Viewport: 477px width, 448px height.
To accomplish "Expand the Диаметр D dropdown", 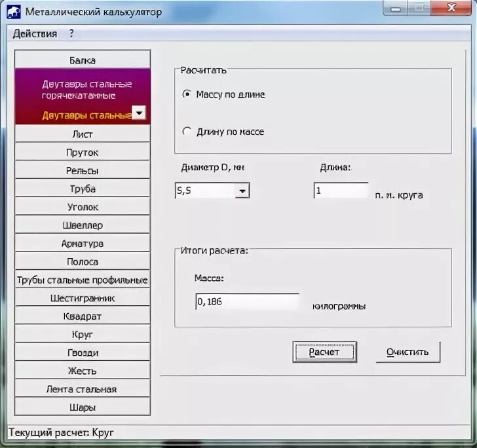I will tap(242, 191).
